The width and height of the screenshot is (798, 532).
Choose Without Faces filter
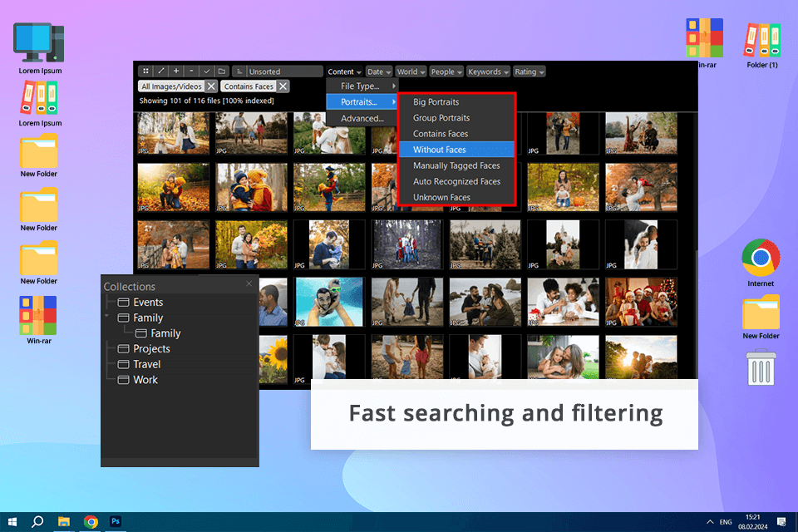click(456, 149)
